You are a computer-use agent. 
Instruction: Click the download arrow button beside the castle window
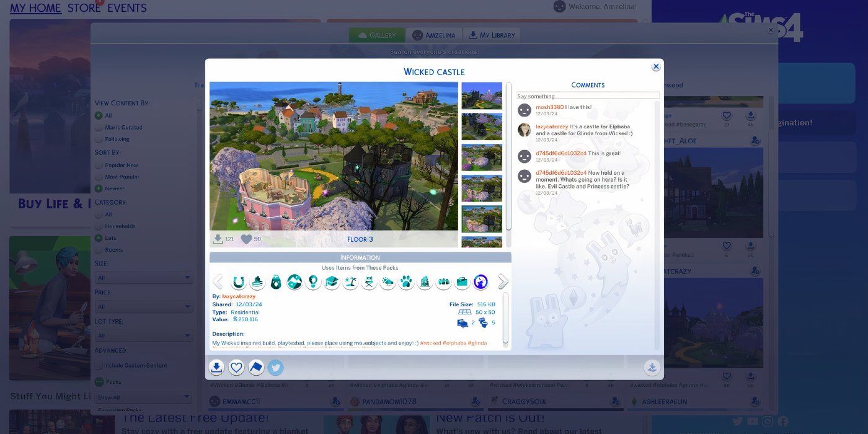click(x=652, y=368)
